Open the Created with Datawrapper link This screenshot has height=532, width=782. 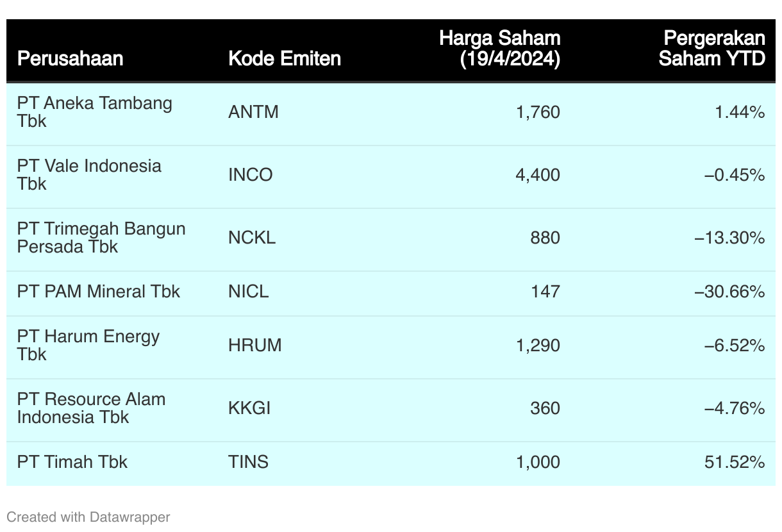click(88, 517)
